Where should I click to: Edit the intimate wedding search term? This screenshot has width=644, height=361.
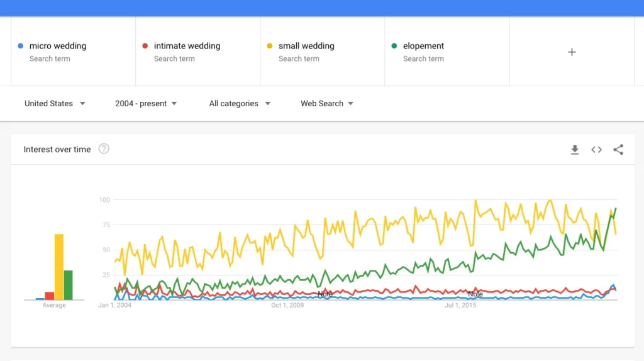(x=187, y=46)
